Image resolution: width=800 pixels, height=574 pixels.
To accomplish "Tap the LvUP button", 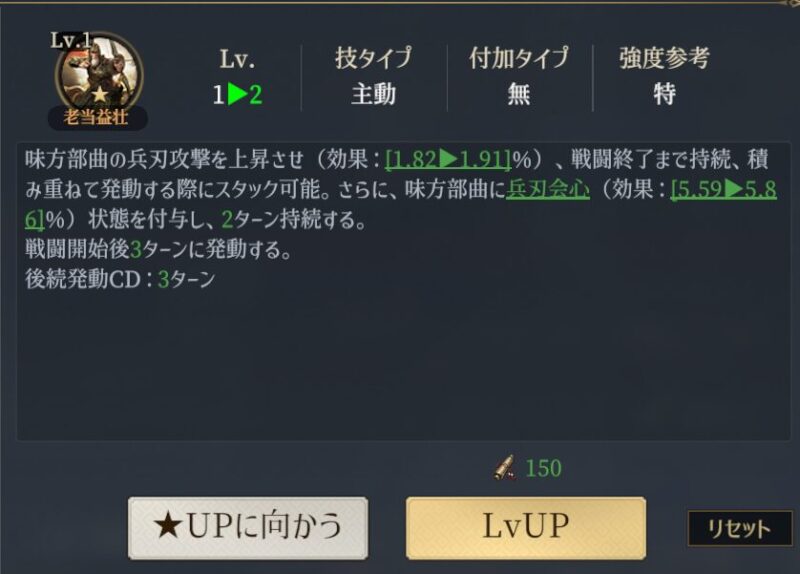I will [x=526, y=528].
